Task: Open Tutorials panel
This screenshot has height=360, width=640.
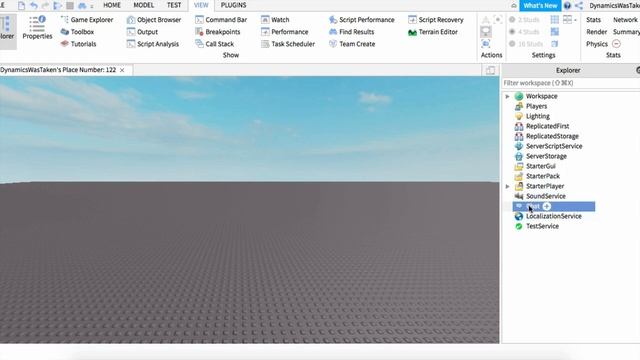Action: pos(78,44)
